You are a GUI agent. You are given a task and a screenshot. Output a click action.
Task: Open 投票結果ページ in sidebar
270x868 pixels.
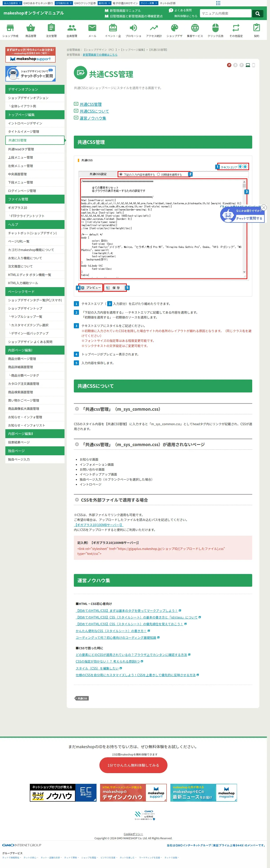[35, 442]
